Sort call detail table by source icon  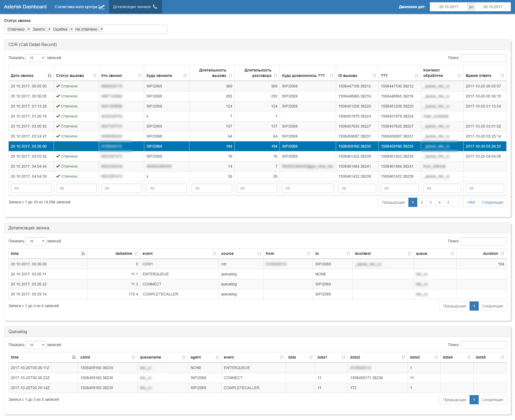pyautogui.click(x=259, y=253)
